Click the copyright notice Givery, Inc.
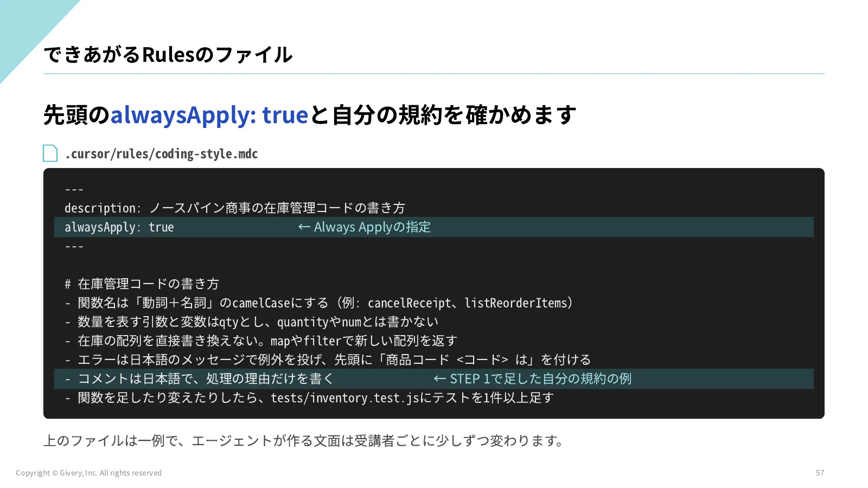Image resolution: width=868 pixels, height=488 pixels. click(89, 473)
